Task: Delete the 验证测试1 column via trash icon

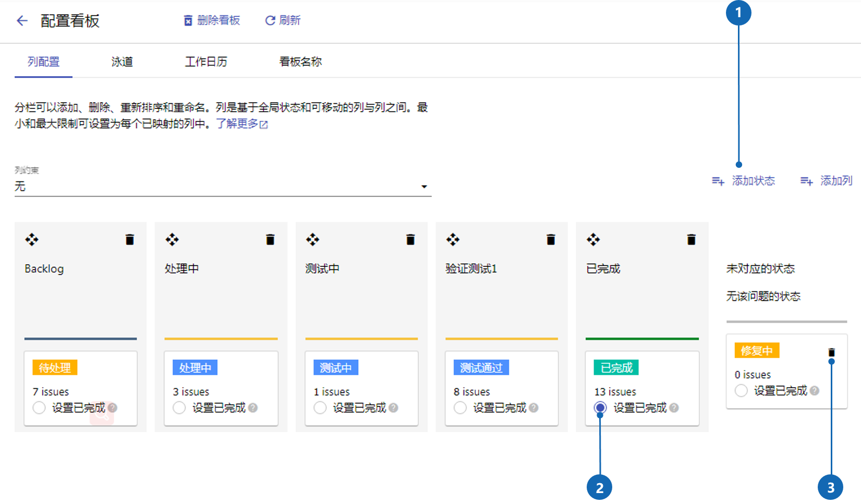Action: [x=551, y=240]
